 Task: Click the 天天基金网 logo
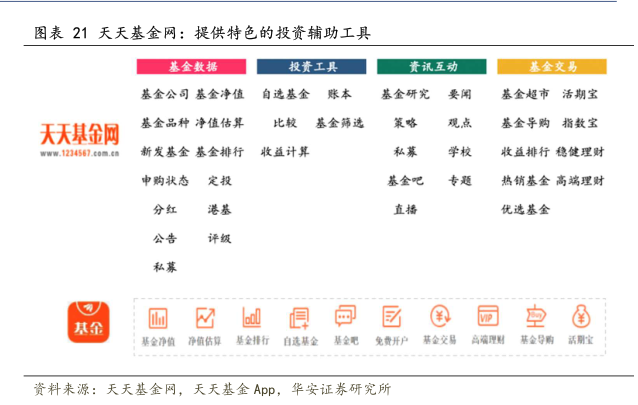coord(80,140)
